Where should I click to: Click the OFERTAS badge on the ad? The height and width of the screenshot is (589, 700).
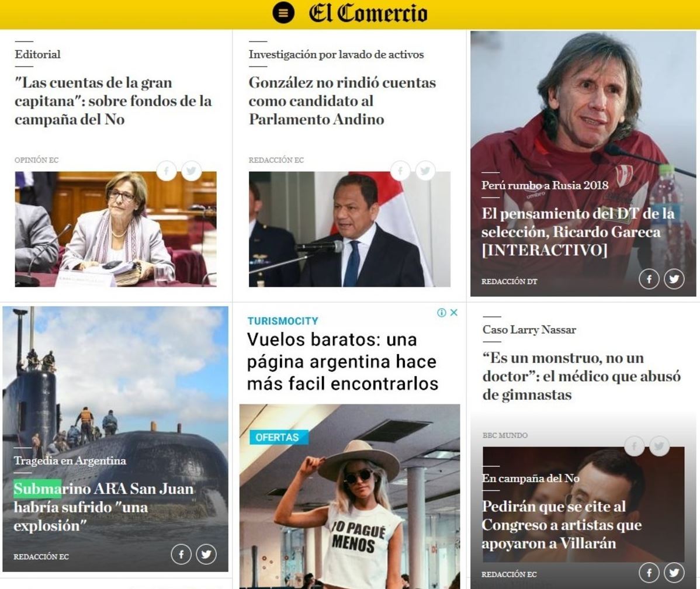[277, 437]
